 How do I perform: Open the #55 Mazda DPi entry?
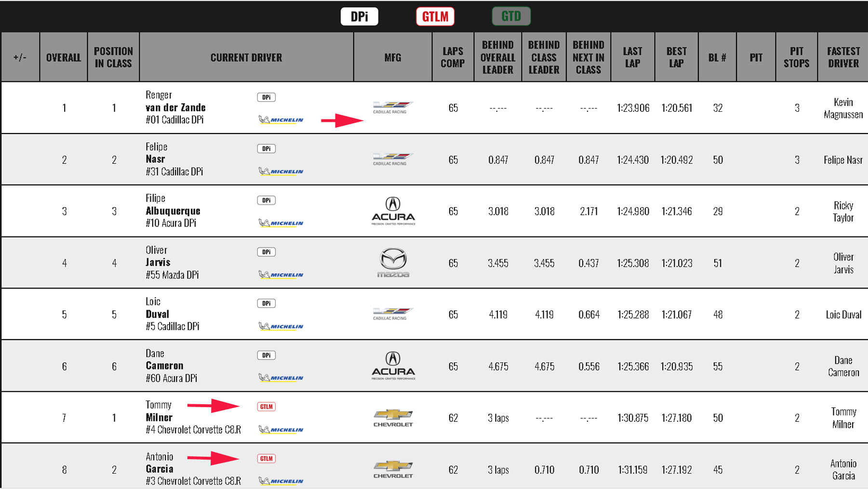pos(172,275)
